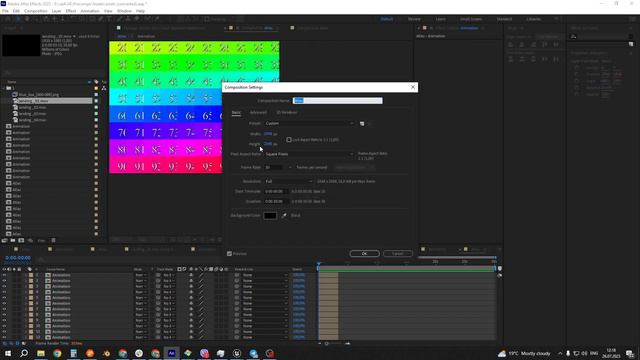Open the Animation menu

90,11
